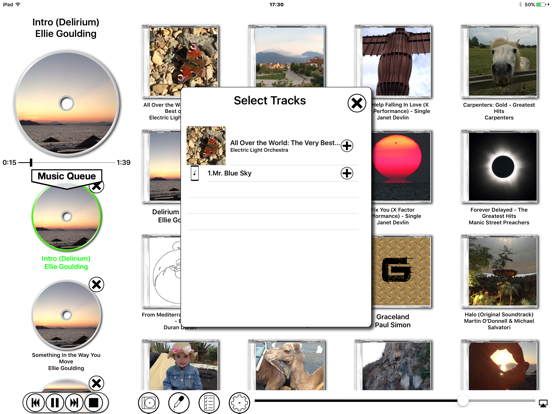Add Mr. Blue Sky track to queue

pos(347,173)
